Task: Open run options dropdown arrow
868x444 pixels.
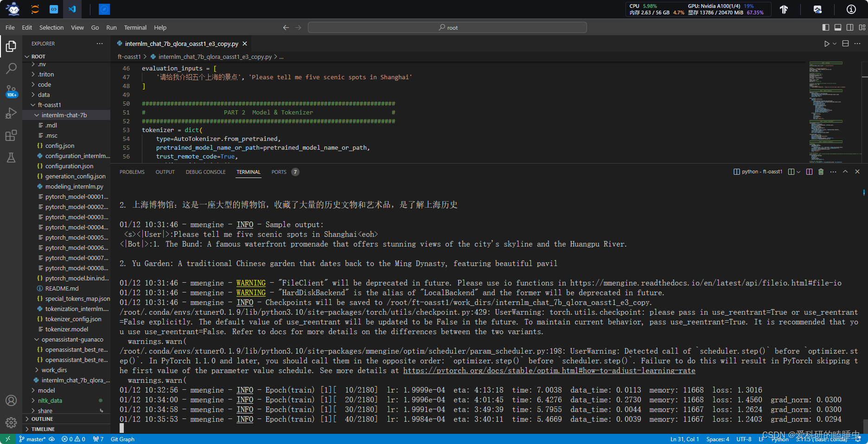Action: coord(835,44)
